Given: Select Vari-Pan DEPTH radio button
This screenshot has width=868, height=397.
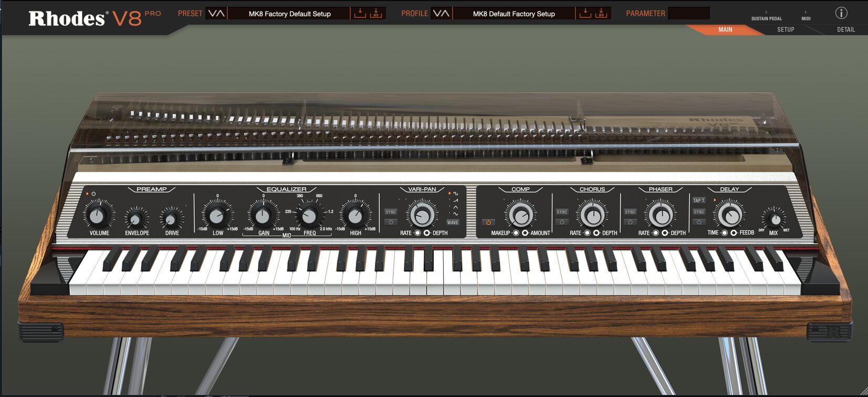Looking at the screenshot, I should (x=427, y=233).
